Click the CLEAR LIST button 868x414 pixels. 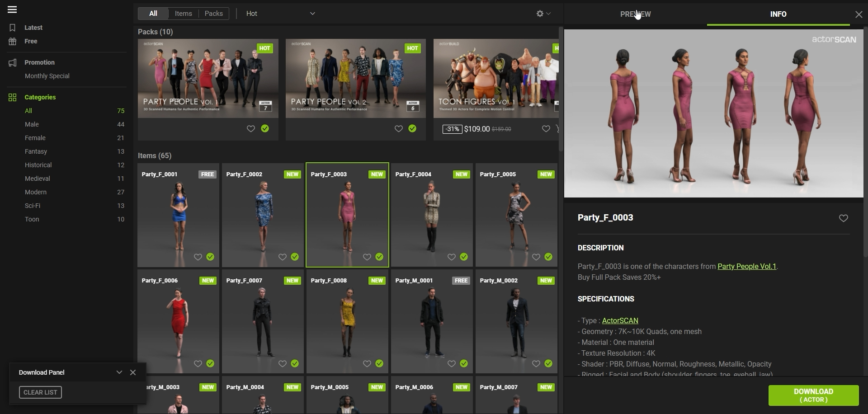tap(40, 392)
